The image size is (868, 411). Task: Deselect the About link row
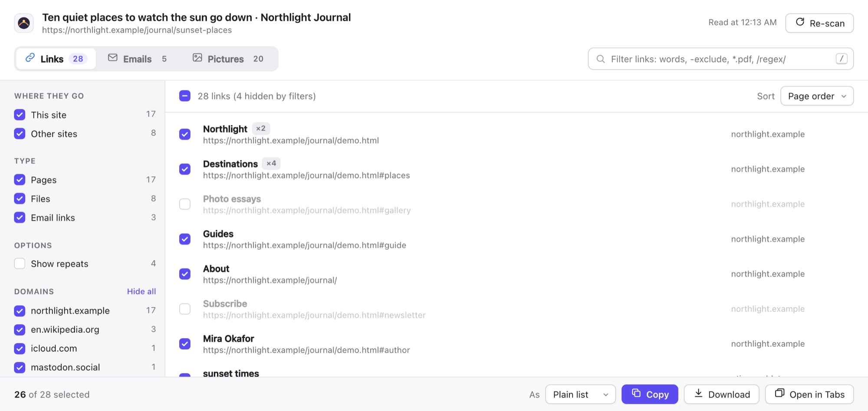pyautogui.click(x=185, y=274)
